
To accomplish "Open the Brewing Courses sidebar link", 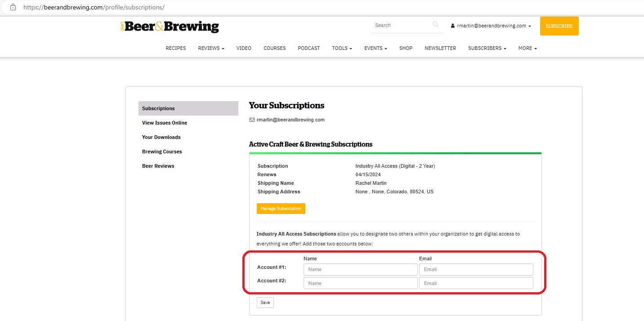I will [162, 152].
